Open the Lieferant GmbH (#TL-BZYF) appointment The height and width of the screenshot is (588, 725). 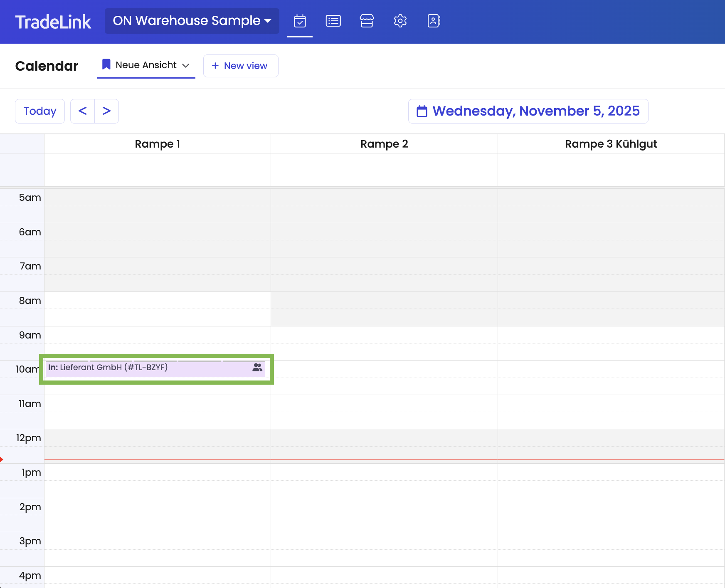145,368
